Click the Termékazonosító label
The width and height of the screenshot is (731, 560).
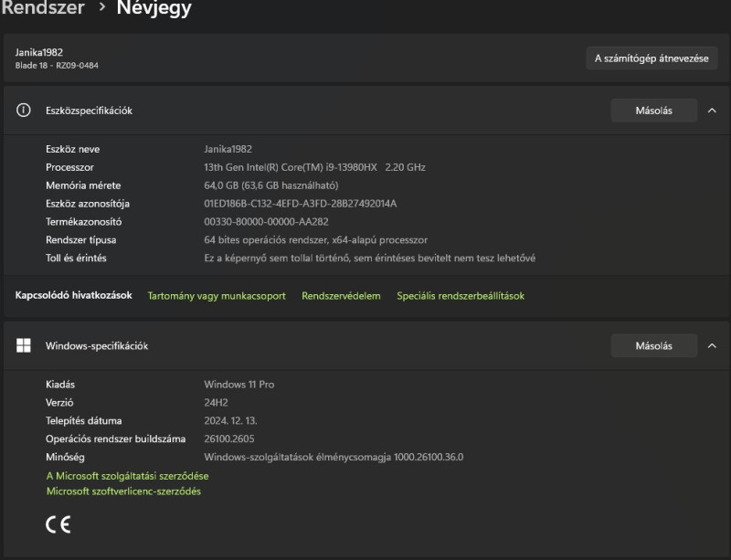tap(83, 222)
